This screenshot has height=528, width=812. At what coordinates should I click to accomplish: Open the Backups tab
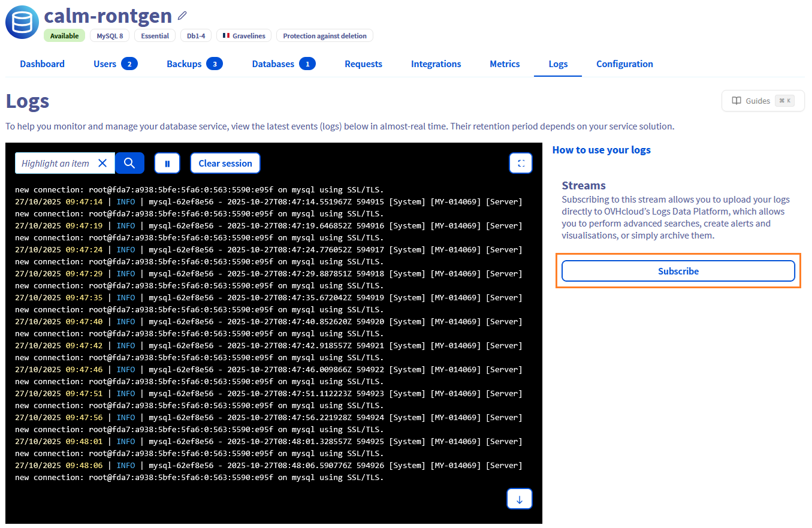click(x=184, y=64)
